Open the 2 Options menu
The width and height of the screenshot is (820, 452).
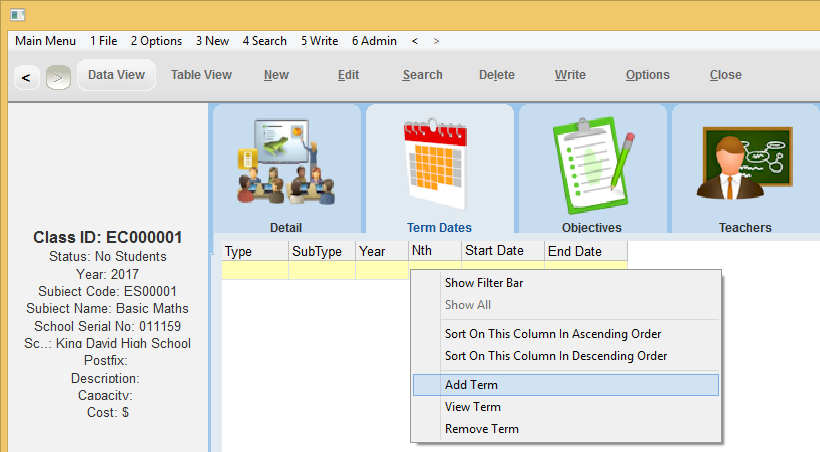pos(156,41)
